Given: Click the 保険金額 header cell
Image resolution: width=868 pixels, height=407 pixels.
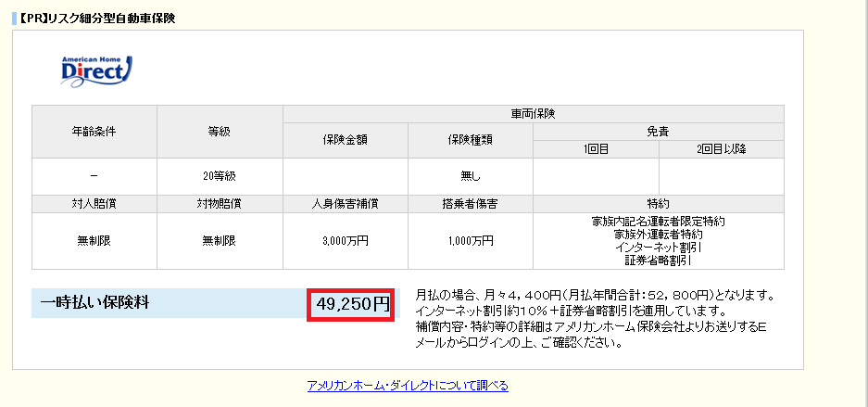Looking at the screenshot, I should 345,140.
